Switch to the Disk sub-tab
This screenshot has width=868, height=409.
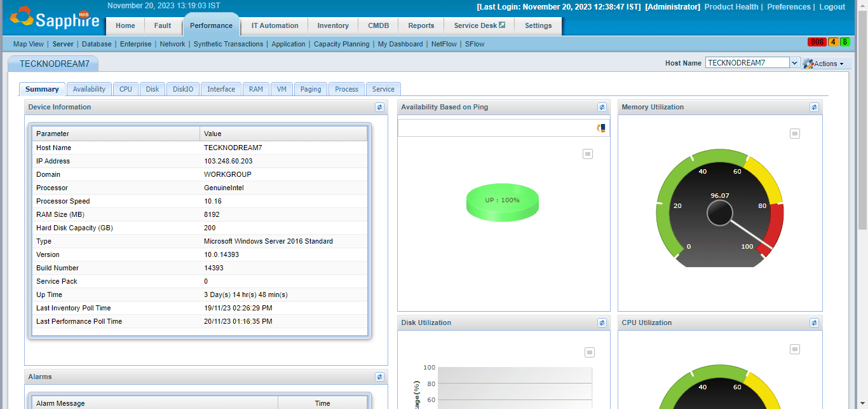tap(153, 89)
